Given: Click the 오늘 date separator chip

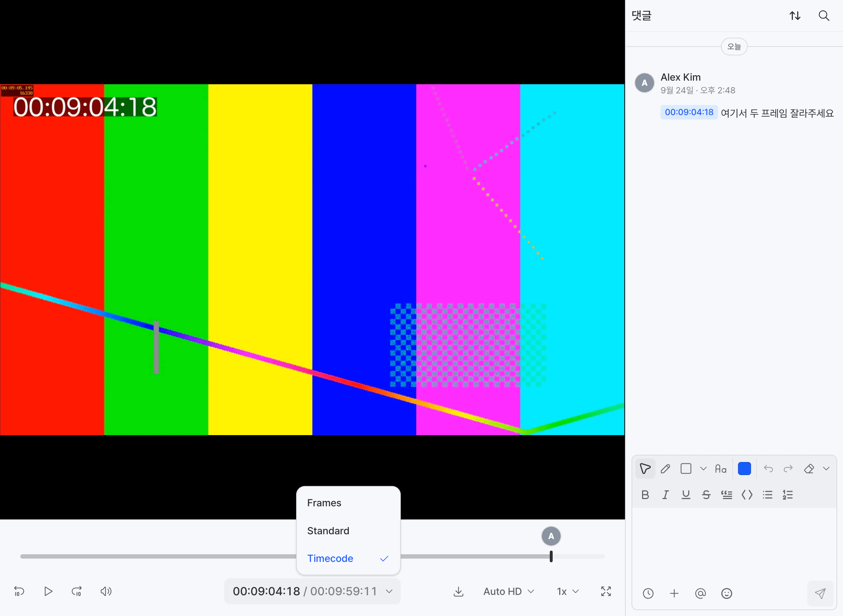Looking at the screenshot, I should coord(734,46).
